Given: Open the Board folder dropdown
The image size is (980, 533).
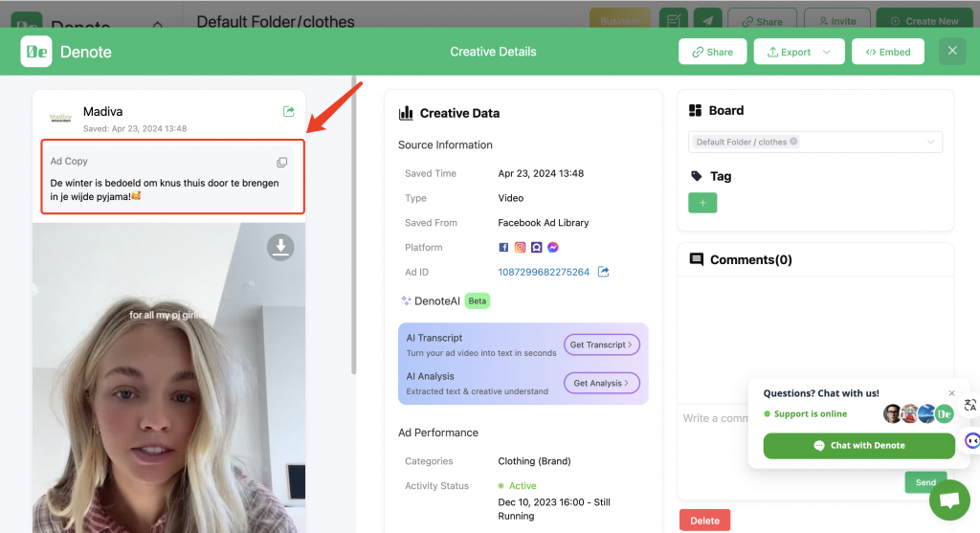Looking at the screenshot, I should coord(815,142).
